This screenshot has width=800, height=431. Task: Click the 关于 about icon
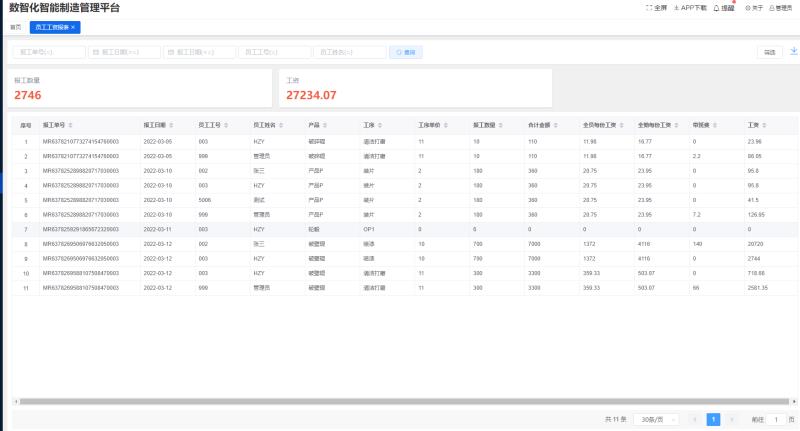coord(754,7)
